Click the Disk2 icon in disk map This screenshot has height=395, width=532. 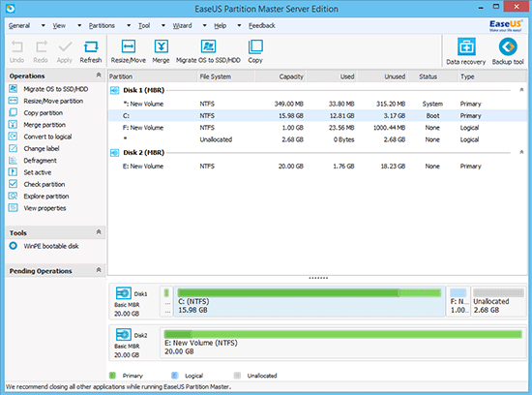(123, 335)
